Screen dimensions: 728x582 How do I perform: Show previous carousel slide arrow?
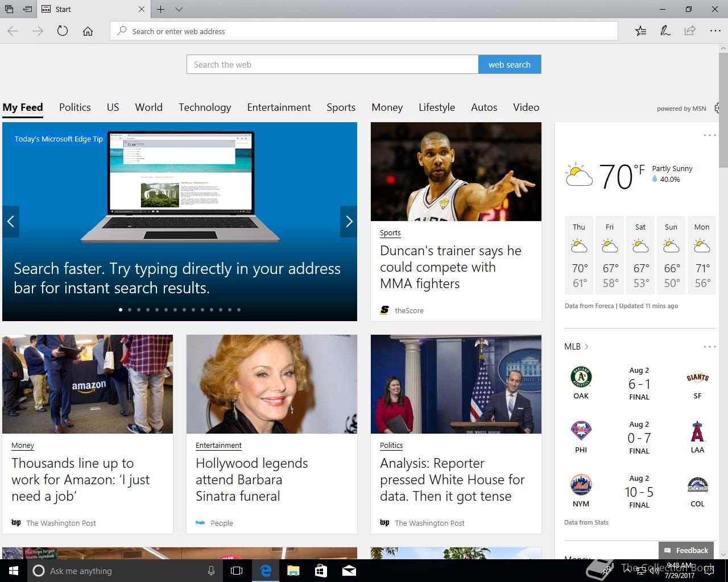point(11,222)
